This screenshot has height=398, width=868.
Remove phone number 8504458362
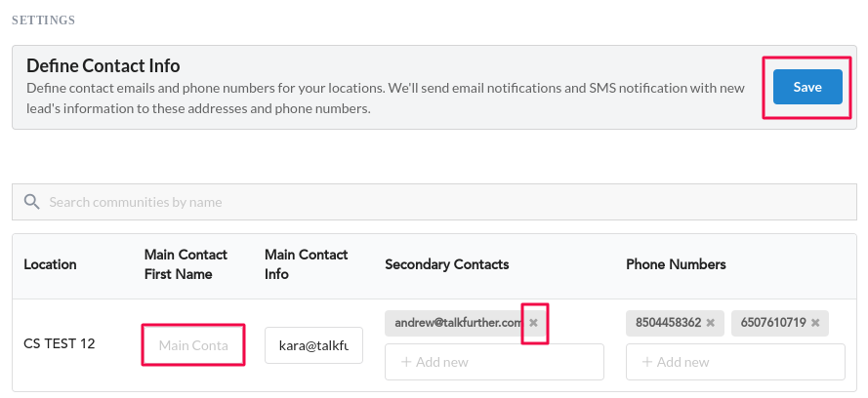click(x=711, y=323)
